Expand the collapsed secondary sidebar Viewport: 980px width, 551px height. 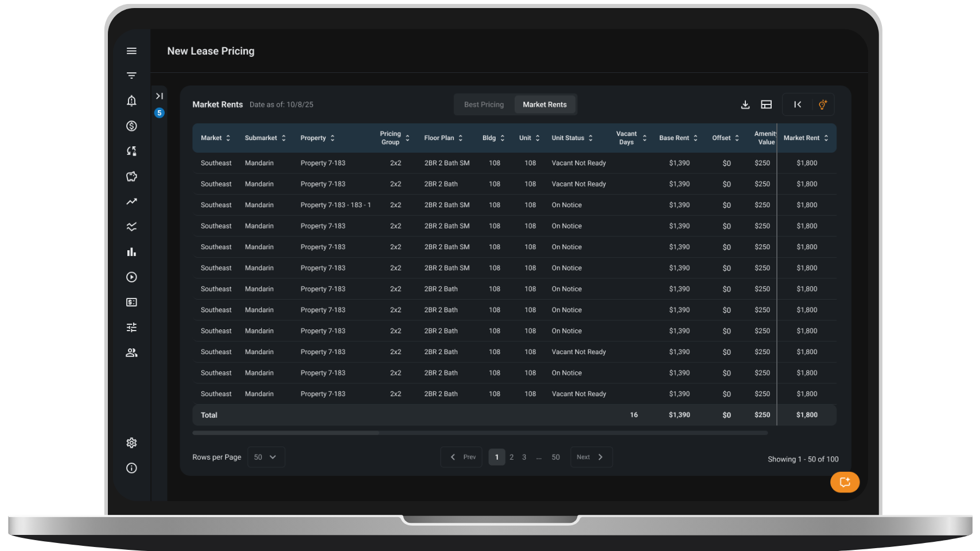point(160,96)
